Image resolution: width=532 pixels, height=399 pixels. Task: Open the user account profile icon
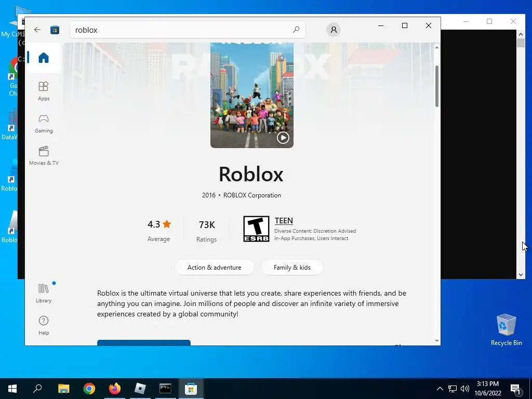(334, 30)
